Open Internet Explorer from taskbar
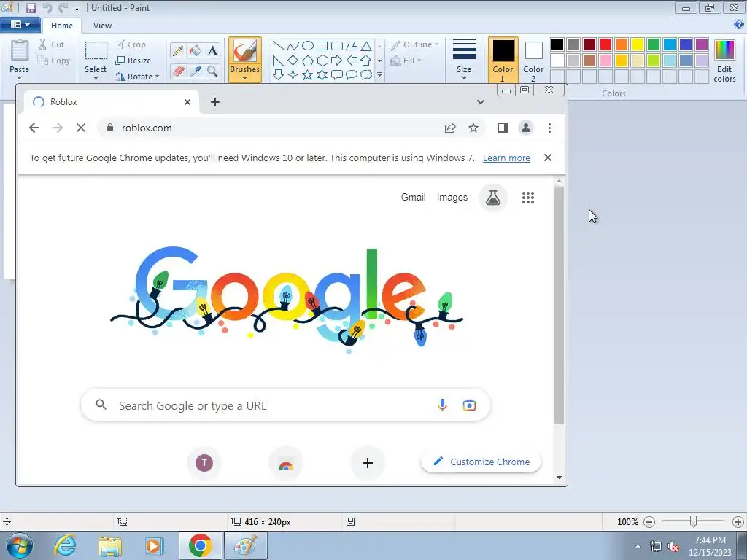The image size is (747, 560). pyautogui.click(x=65, y=545)
